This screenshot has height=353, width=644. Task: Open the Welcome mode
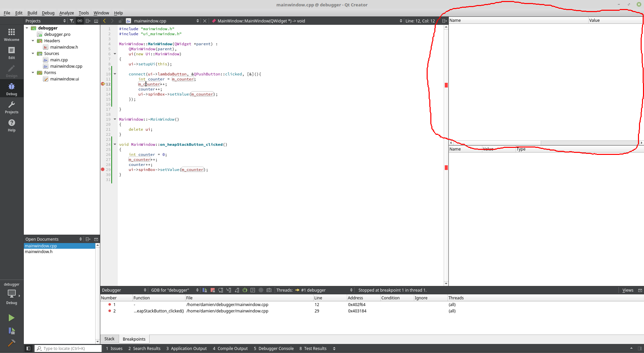[11, 35]
